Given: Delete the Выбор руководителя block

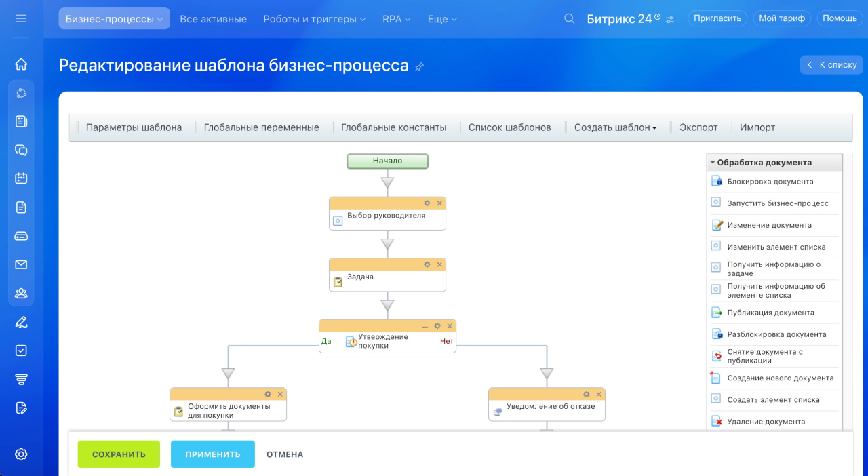Looking at the screenshot, I should click(439, 203).
